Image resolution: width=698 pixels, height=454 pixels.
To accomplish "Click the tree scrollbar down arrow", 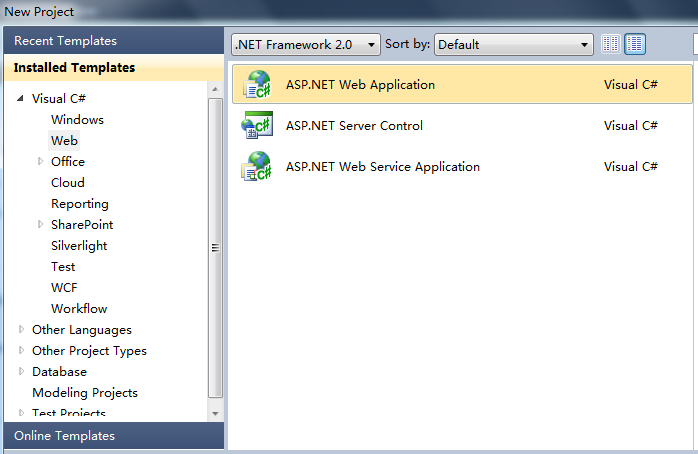I will [216, 411].
